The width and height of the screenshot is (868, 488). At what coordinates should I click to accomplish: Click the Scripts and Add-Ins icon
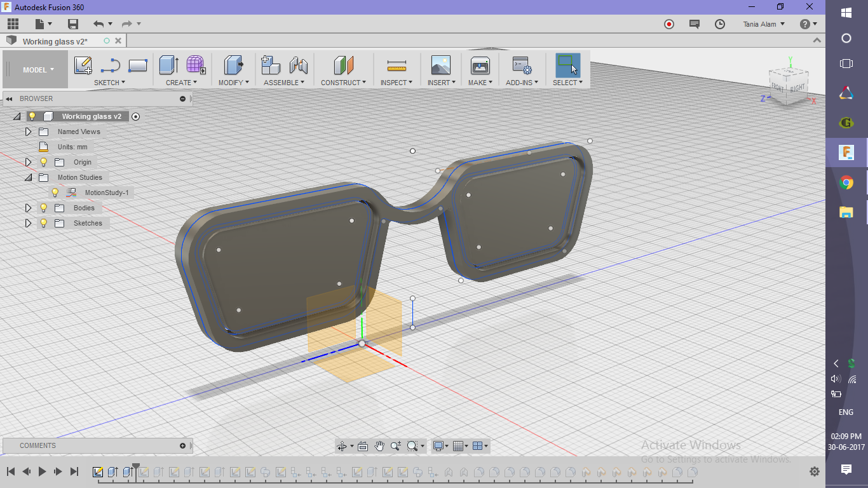tap(522, 65)
